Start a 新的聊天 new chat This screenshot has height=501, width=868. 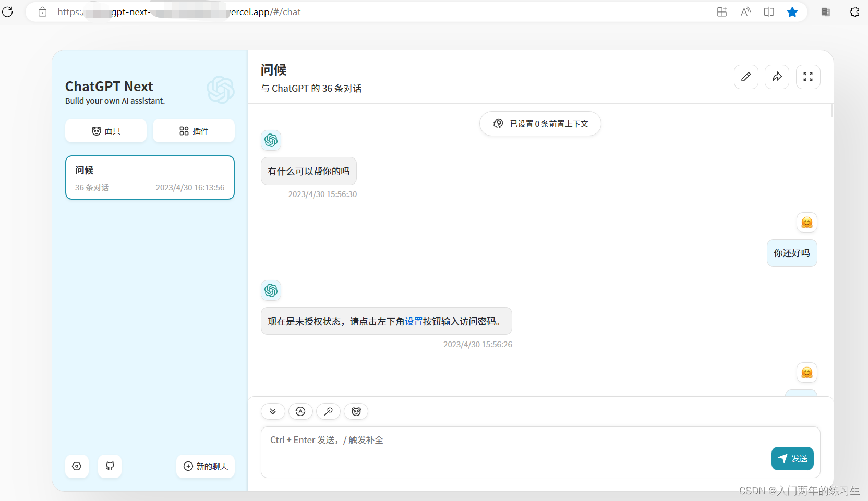tap(206, 466)
